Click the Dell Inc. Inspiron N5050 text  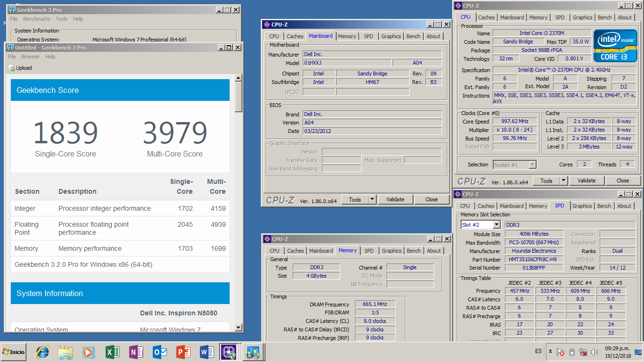pyautogui.click(x=179, y=313)
